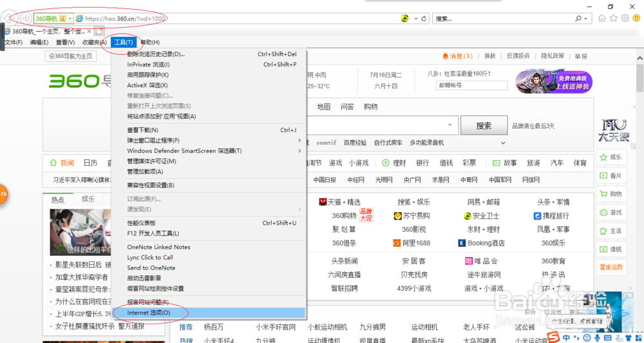This screenshot has width=644, height=343.
Task: Open the taxi driver news thumbnail
Action: click(x=81, y=232)
